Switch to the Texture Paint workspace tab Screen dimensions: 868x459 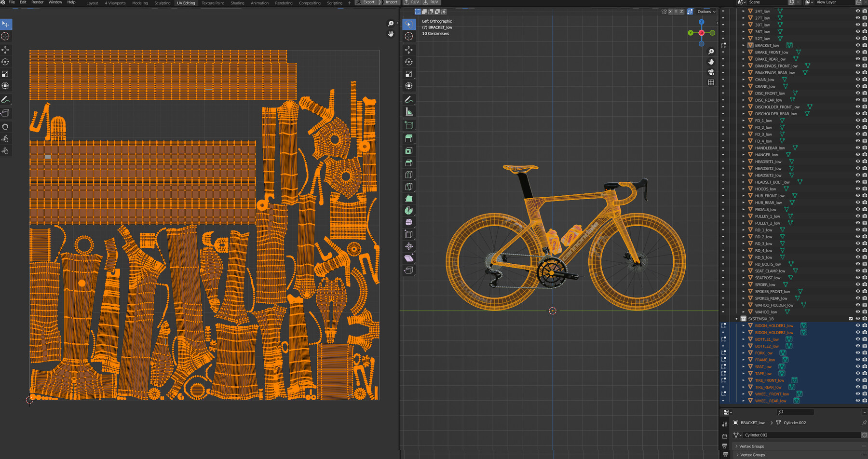tap(213, 3)
